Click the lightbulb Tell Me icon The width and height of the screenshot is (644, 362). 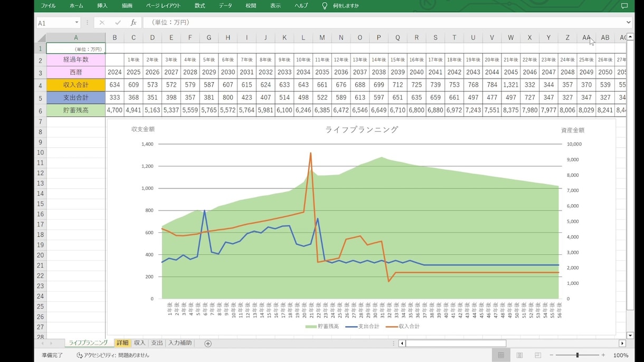[325, 6]
